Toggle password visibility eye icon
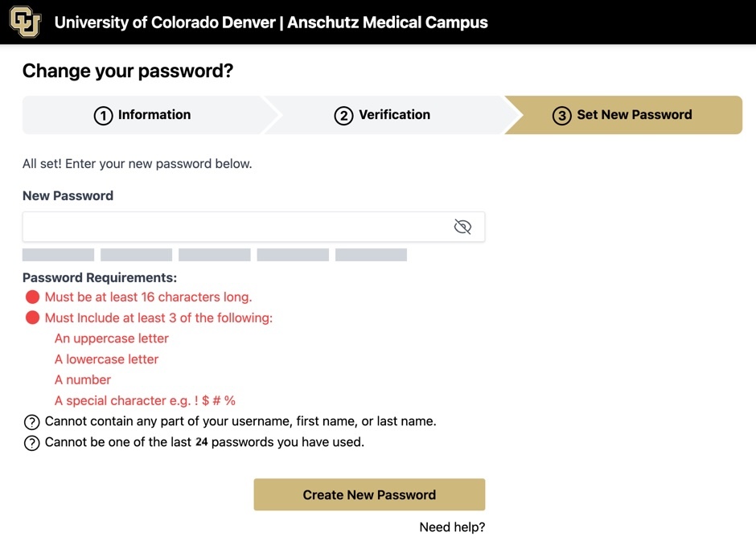Screen dimensions: 756x545 click(x=462, y=227)
